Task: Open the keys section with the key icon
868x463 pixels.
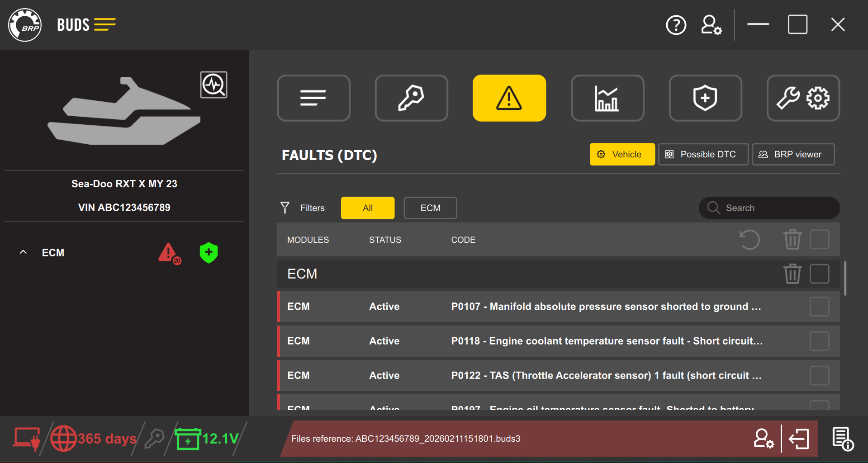Action: [x=411, y=98]
